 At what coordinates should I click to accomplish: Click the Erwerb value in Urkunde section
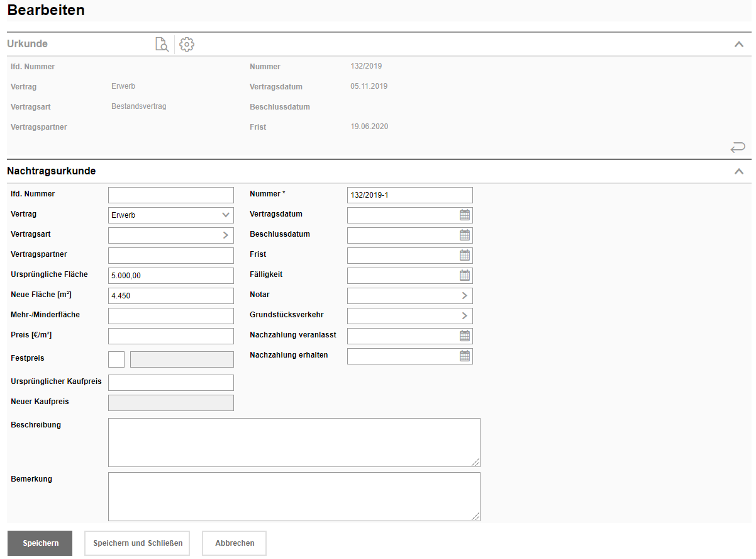tap(123, 86)
